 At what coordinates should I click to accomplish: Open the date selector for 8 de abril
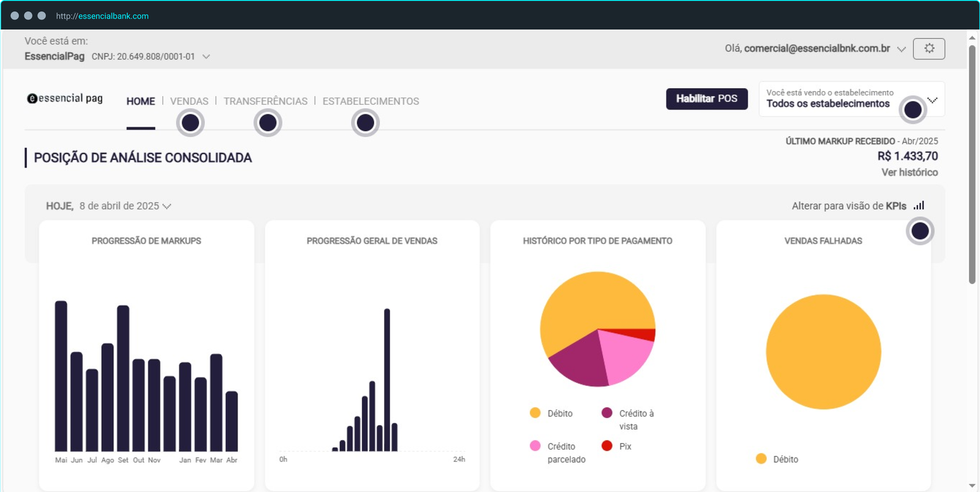167,206
